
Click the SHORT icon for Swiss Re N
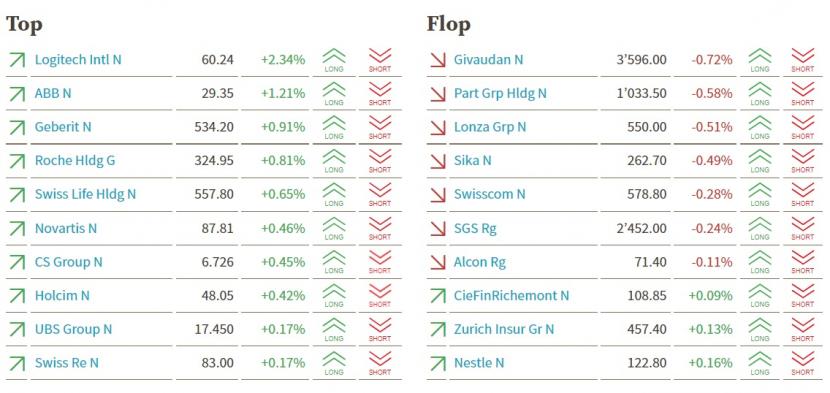(380, 364)
